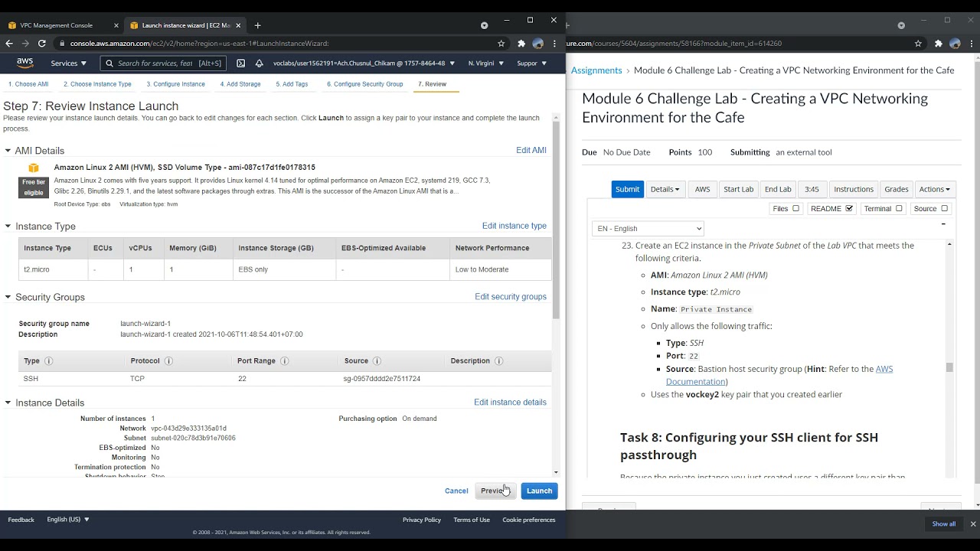Show info for the Source column
Screen dimensions: 980x551
coord(377,361)
